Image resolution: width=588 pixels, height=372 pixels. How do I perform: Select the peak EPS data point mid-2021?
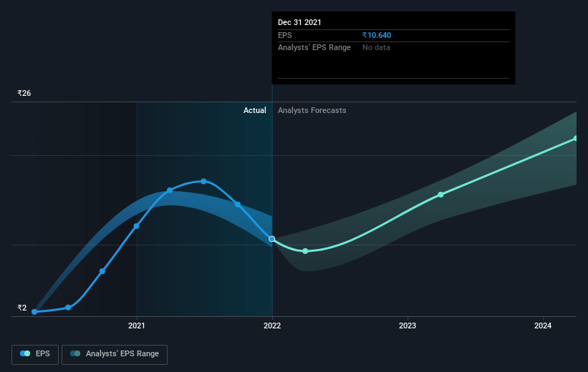tap(203, 181)
